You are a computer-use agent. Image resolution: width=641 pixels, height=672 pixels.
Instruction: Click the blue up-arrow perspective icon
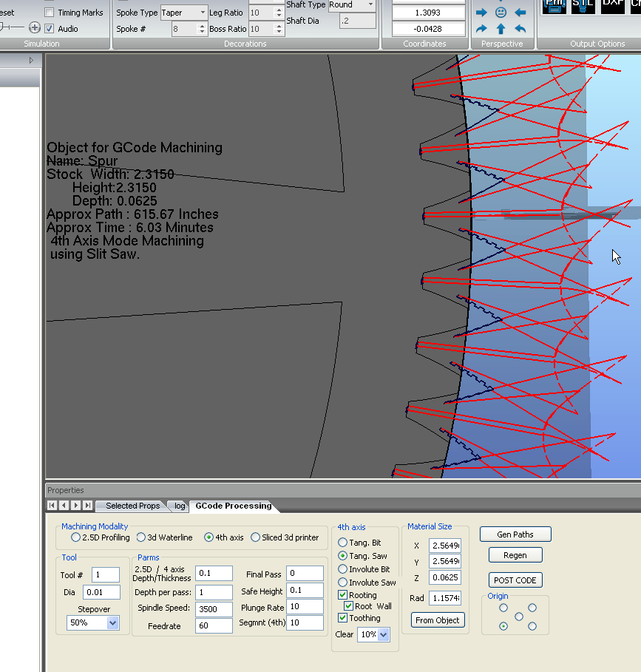pyautogui.click(x=501, y=30)
